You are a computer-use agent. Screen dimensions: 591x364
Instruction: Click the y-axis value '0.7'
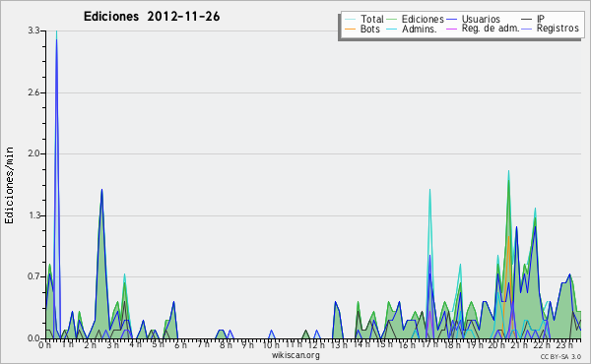point(33,277)
